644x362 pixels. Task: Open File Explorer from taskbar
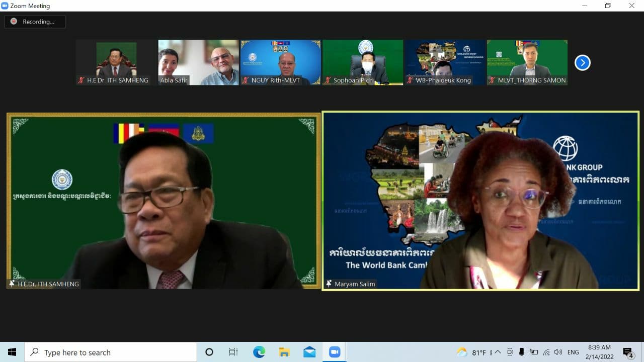click(x=284, y=352)
